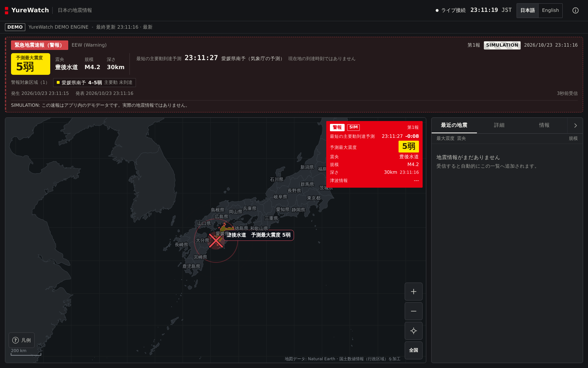Viewport: 588px width, 368px height.
Task: Click the red X epicenter marker
Action: pyautogui.click(x=216, y=240)
